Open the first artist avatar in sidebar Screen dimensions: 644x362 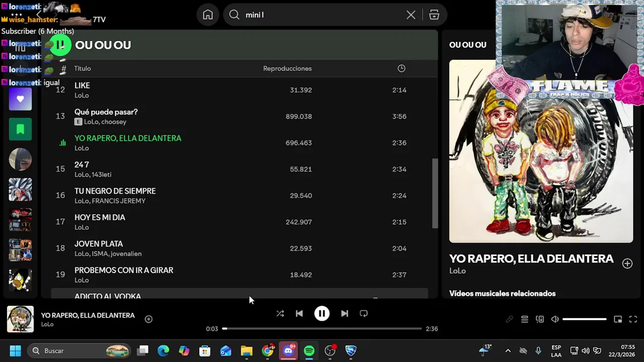click(x=20, y=159)
